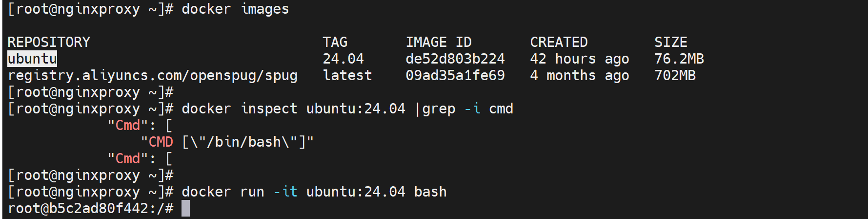Click the REPOSITORY column header

[49, 43]
